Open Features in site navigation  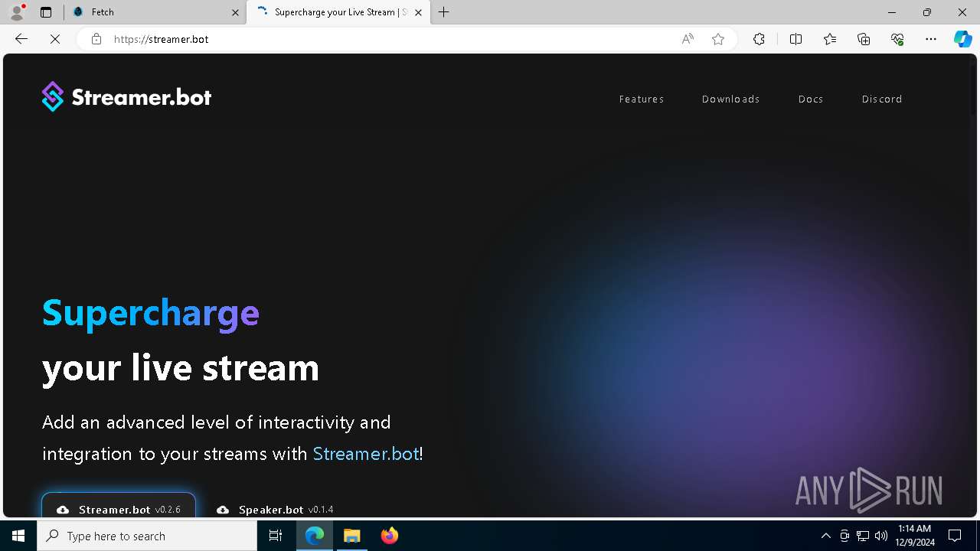pyautogui.click(x=642, y=99)
